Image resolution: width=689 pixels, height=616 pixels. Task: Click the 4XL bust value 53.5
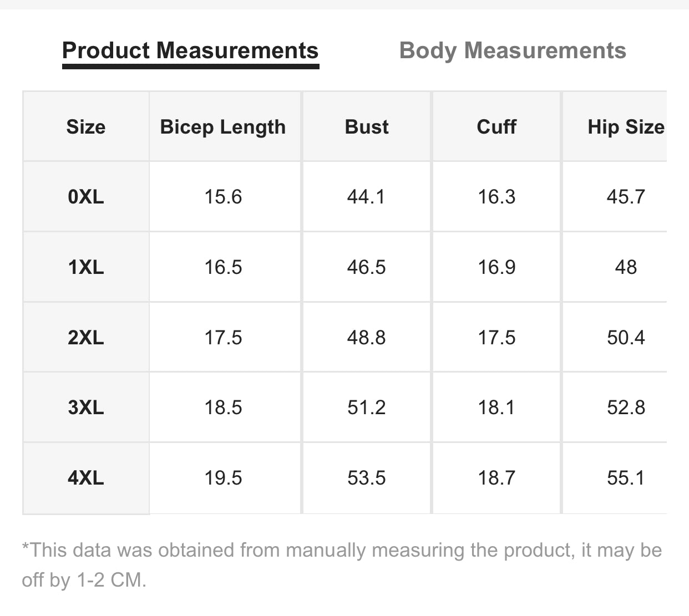pyautogui.click(x=366, y=478)
